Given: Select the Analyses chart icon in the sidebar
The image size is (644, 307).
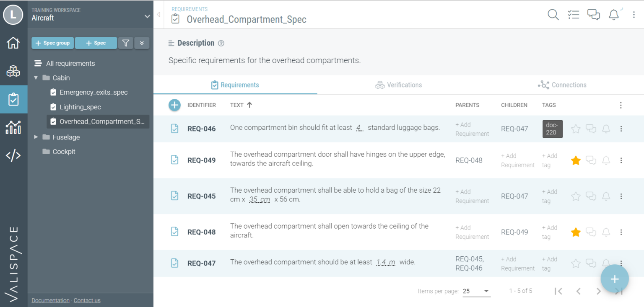Looking at the screenshot, I should coord(13,127).
